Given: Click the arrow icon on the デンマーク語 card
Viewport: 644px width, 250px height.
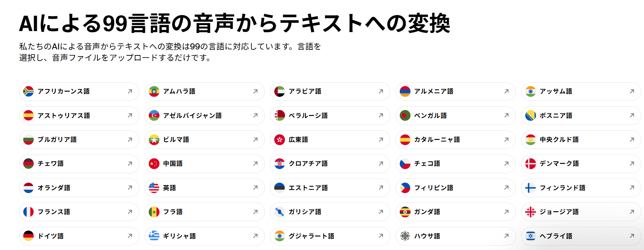Looking at the screenshot, I should tap(632, 164).
